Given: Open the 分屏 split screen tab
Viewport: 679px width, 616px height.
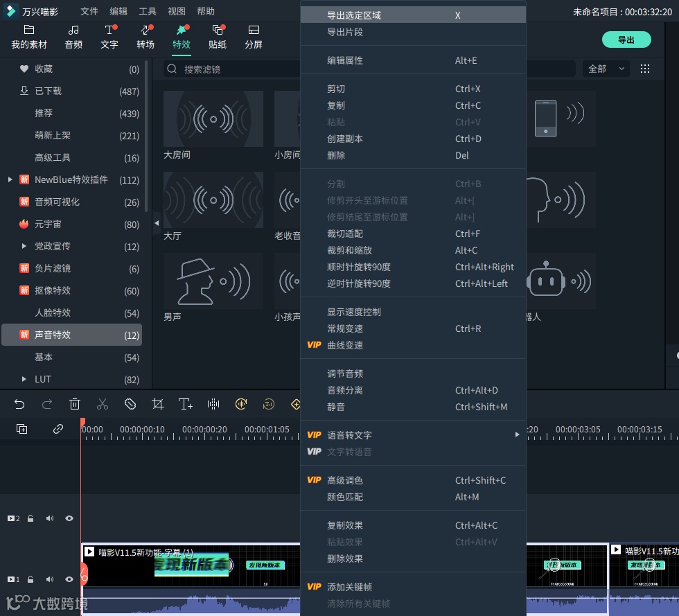Looking at the screenshot, I should (254, 37).
